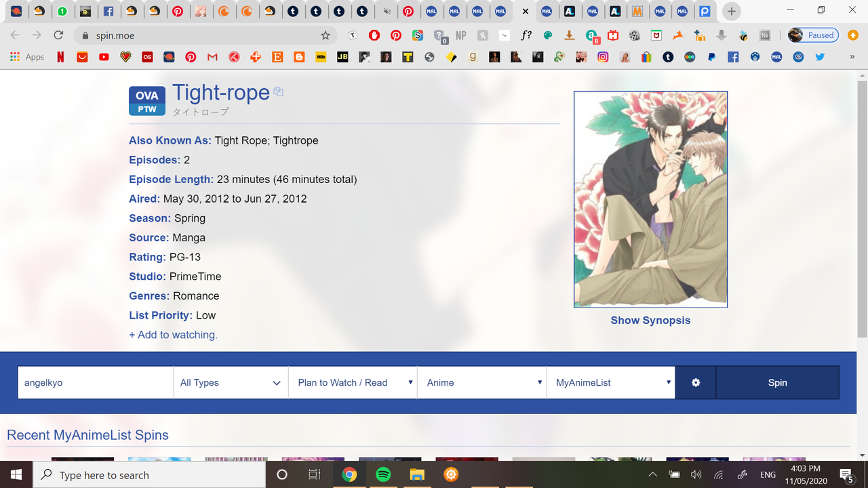Open the All Types dropdown

(231, 383)
